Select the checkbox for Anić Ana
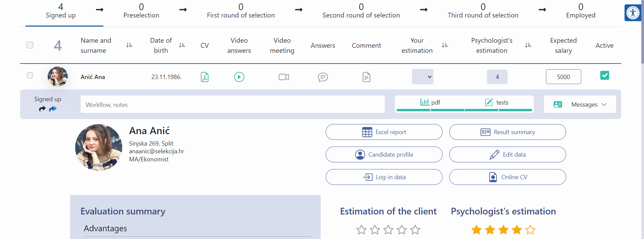644x239 pixels. 30,75
